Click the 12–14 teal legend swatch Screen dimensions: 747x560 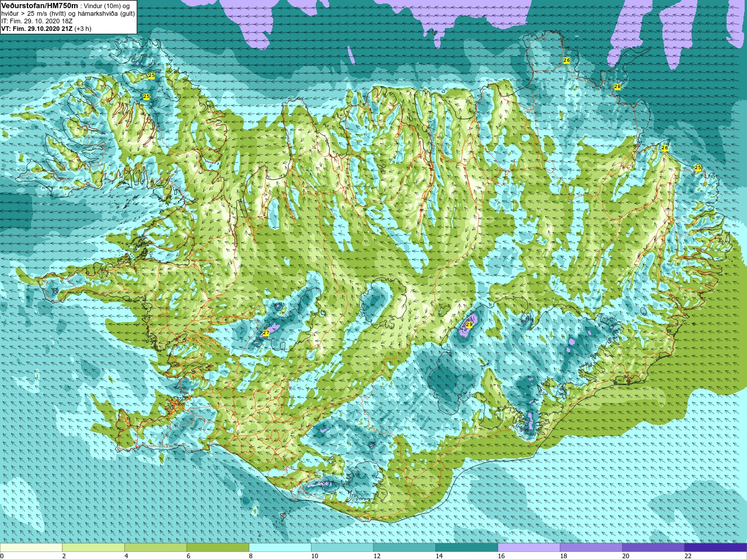[404, 547]
